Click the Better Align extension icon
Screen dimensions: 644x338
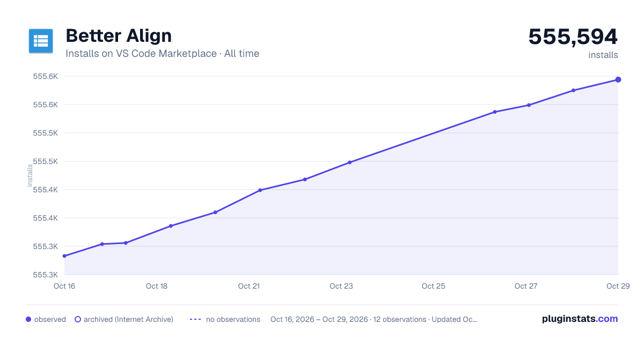click(41, 41)
